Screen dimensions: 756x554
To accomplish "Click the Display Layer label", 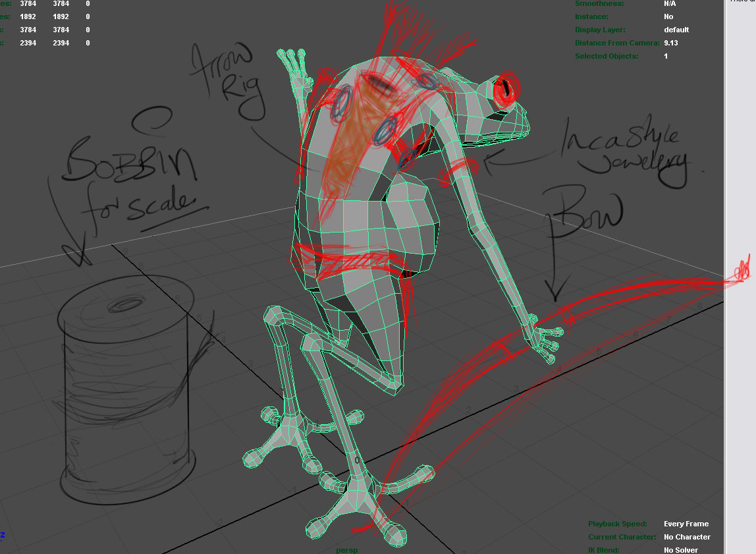I will pos(600,30).
